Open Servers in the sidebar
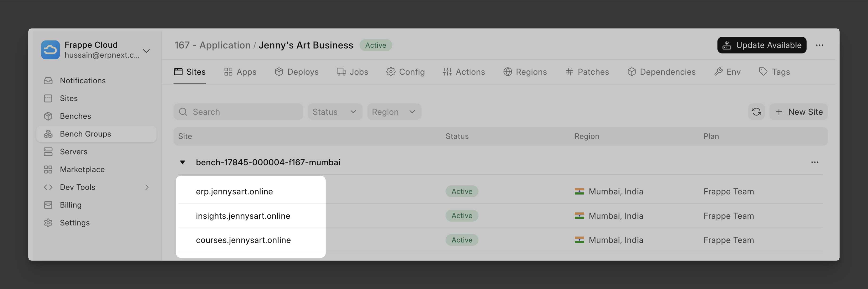 (x=96, y=152)
